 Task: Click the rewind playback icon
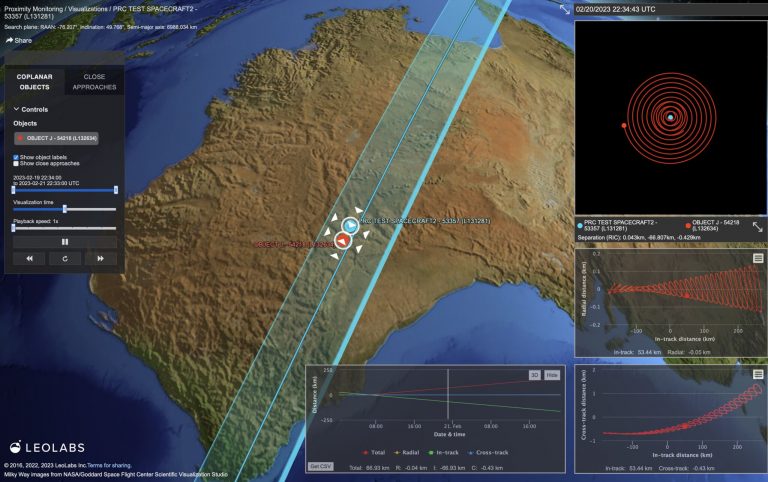click(29, 258)
